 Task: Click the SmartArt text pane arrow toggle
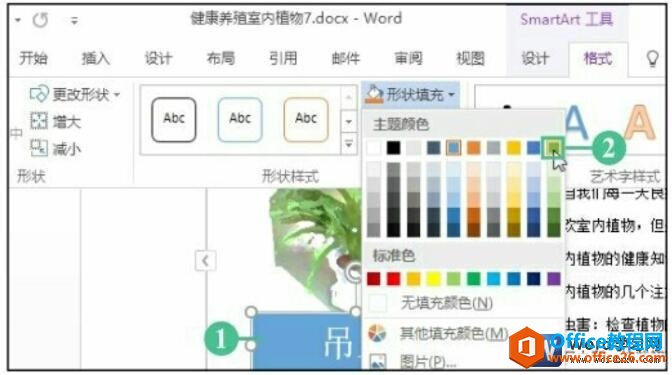click(x=205, y=261)
